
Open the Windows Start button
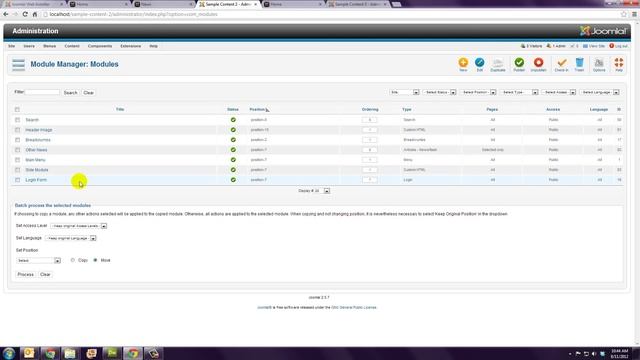[9, 353]
